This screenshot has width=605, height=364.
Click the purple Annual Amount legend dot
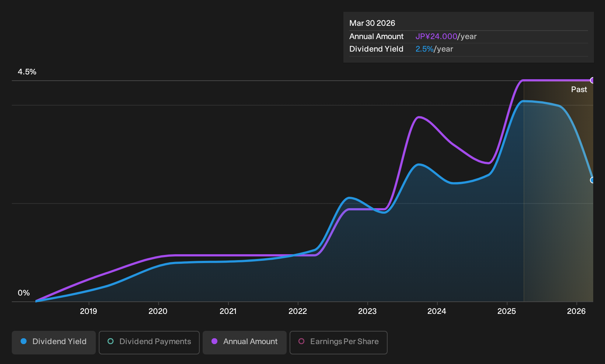click(214, 342)
